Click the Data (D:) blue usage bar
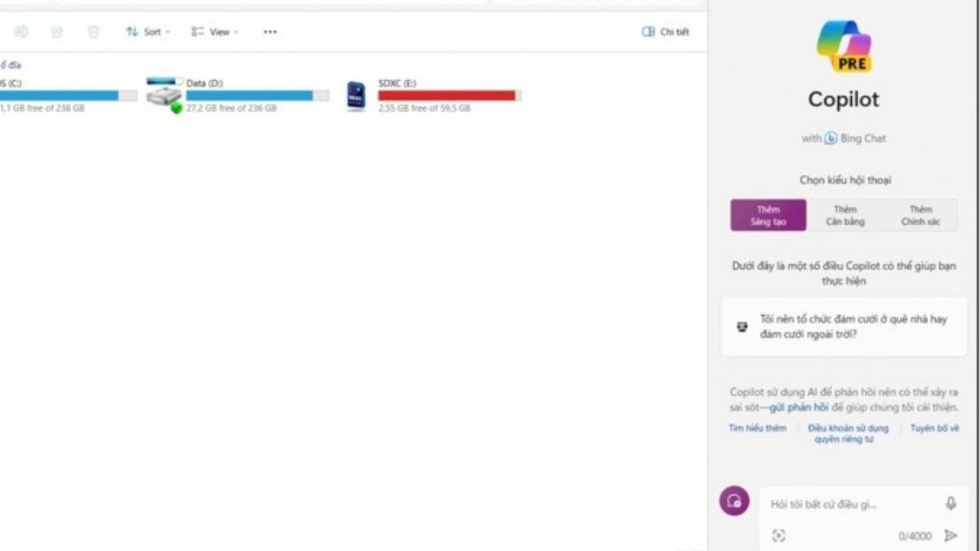Screen dimensions: 980x551 click(257, 96)
